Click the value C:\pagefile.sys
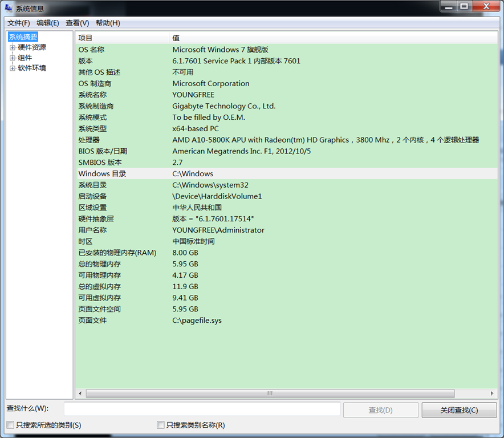Screen dimensions: 504x438 tap(197, 321)
